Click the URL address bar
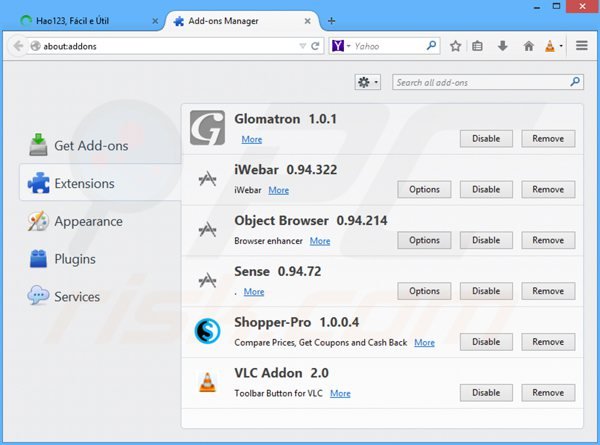The height and width of the screenshot is (445, 600). pos(168,46)
